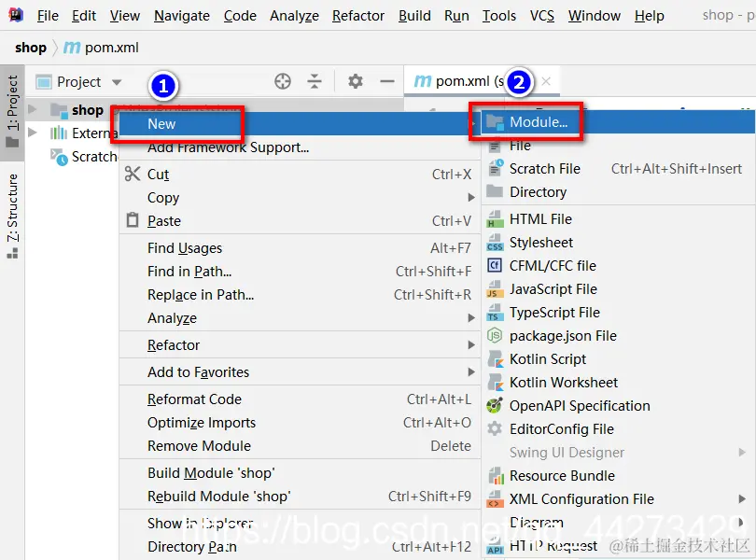Click the XML Configuration File icon

pyautogui.click(x=495, y=498)
